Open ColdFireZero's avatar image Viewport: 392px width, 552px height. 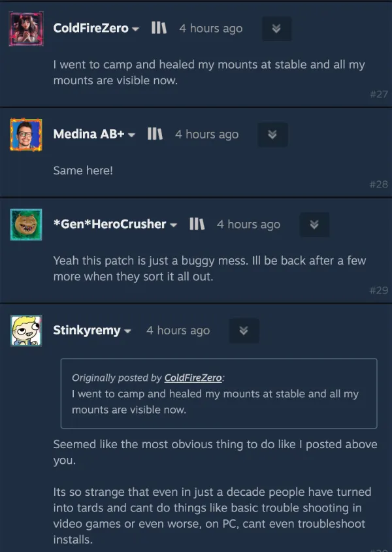point(26,29)
